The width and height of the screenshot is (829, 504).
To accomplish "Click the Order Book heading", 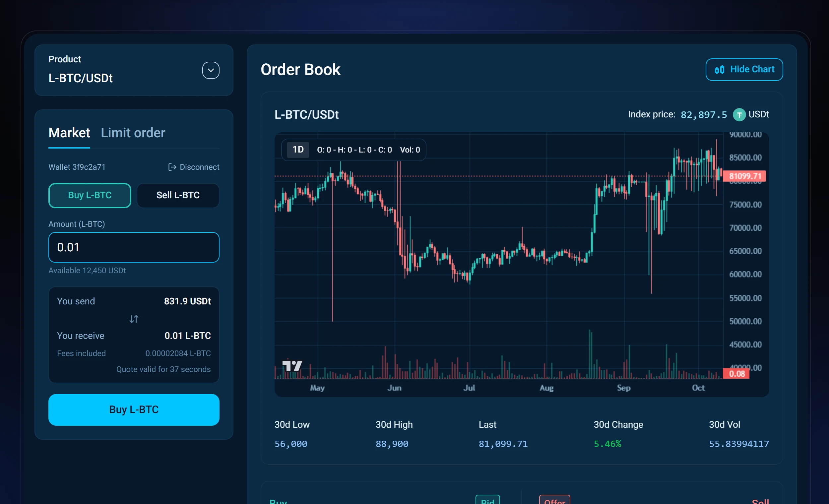I will pyautogui.click(x=300, y=70).
